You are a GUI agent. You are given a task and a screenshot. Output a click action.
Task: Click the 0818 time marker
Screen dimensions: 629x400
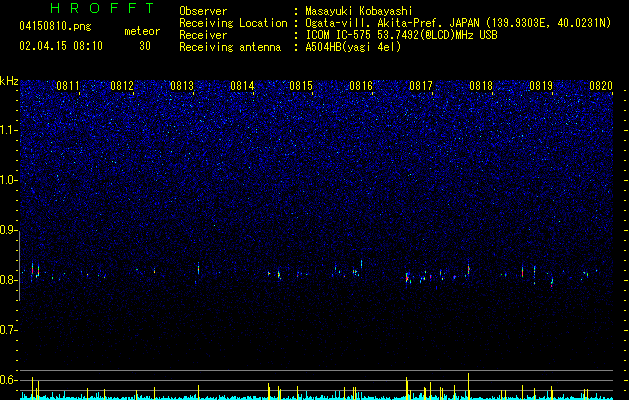pos(481,86)
